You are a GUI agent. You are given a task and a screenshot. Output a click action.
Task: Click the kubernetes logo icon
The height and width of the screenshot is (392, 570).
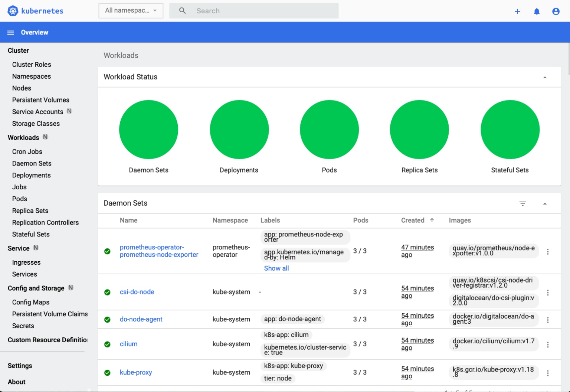13,11
